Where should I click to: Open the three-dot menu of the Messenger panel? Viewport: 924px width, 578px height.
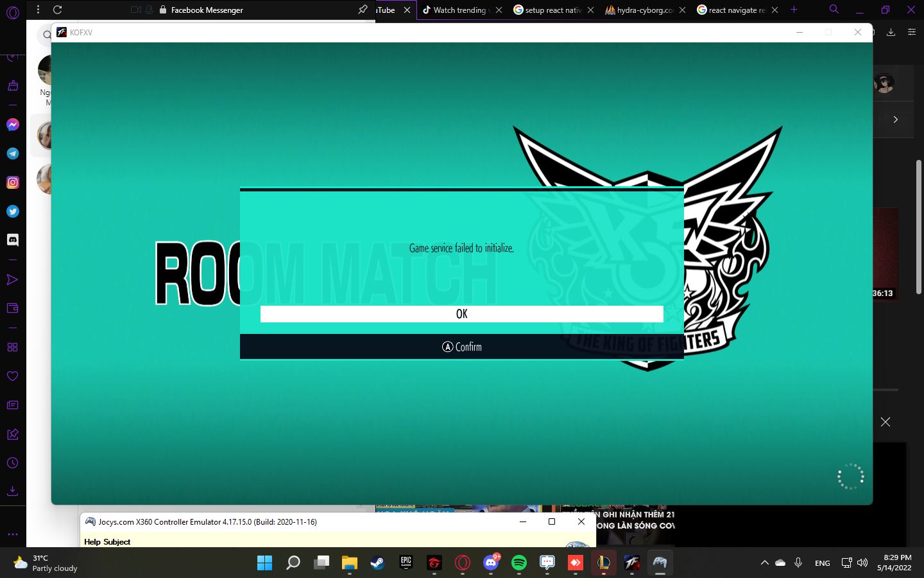click(38, 10)
